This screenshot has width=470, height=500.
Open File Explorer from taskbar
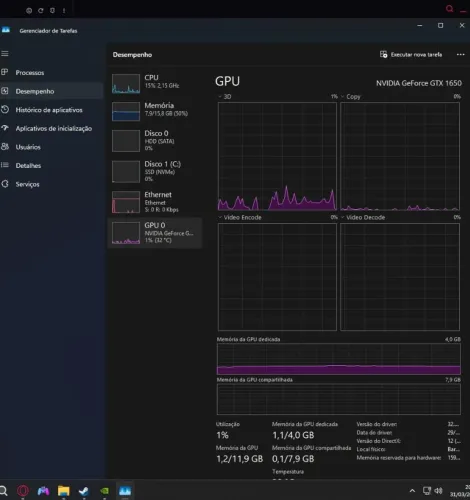[x=63, y=491]
